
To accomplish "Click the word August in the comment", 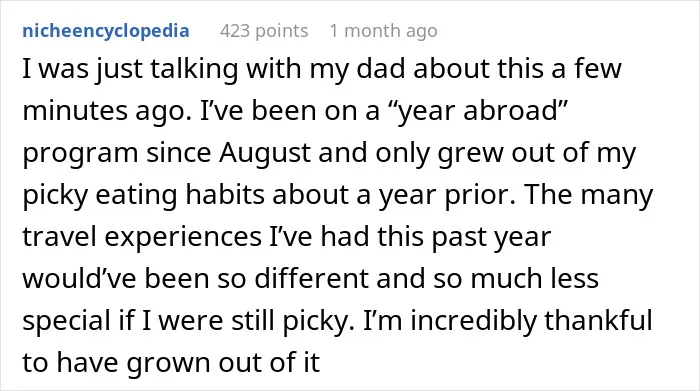I will 264,153.
